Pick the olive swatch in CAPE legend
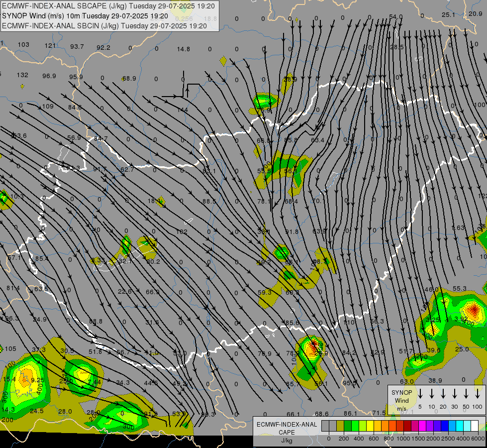Image resolution: width=487 pixels, height=448 pixels. click(340, 426)
